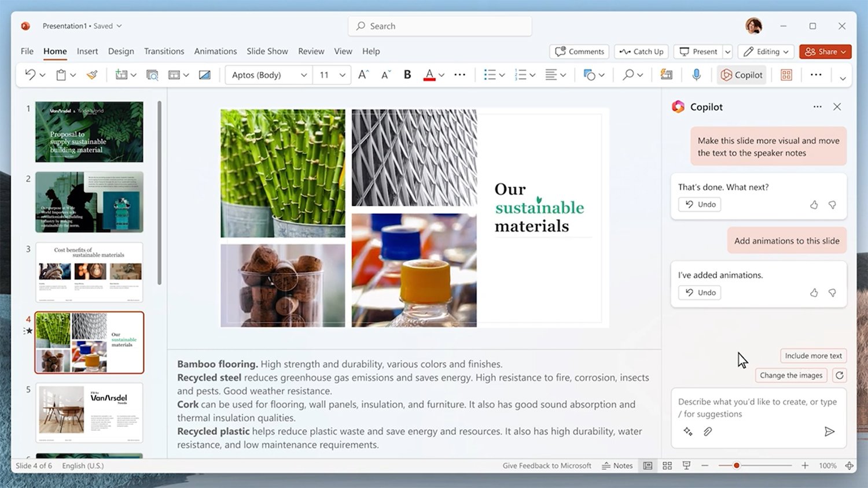This screenshot has height=488, width=868.
Task: Open the File menu
Action: pos(27,51)
